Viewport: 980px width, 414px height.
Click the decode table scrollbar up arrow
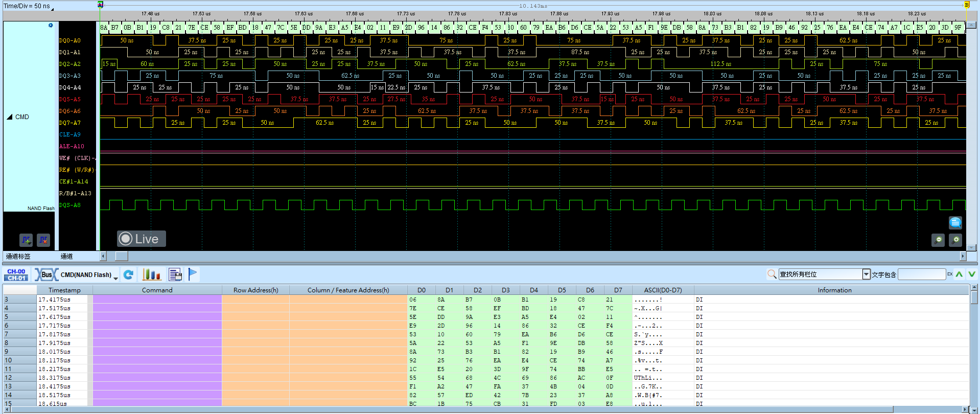tap(974, 289)
